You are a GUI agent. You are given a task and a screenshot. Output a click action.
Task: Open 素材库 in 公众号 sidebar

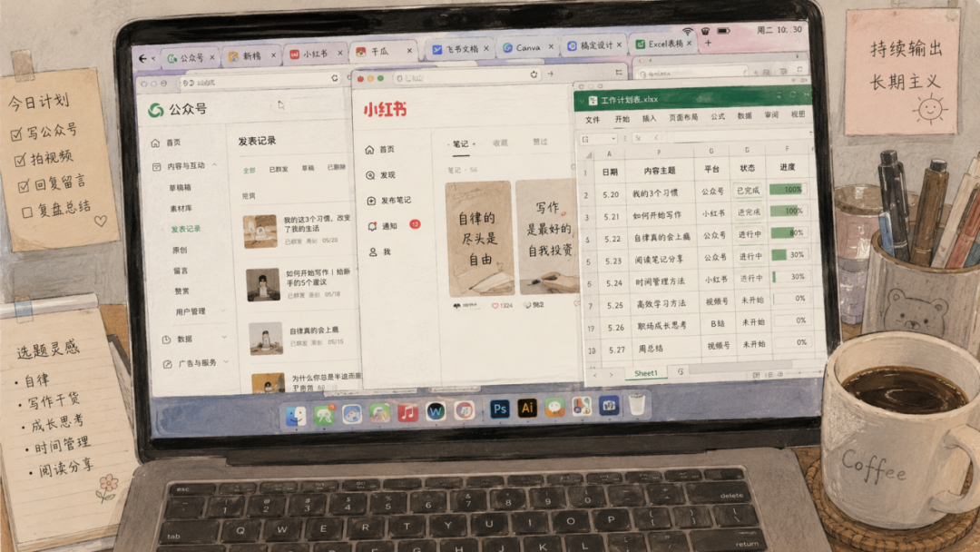coord(181,208)
